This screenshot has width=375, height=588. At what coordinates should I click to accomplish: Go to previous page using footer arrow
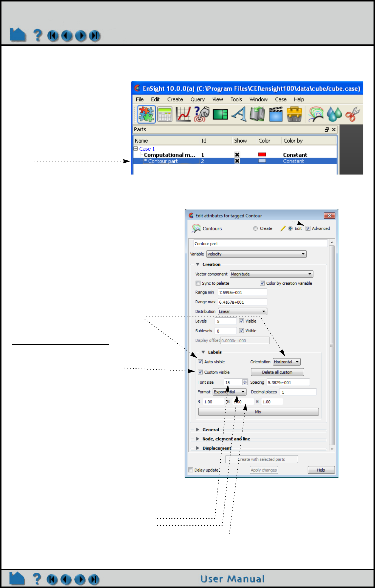(x=66, y=579)
